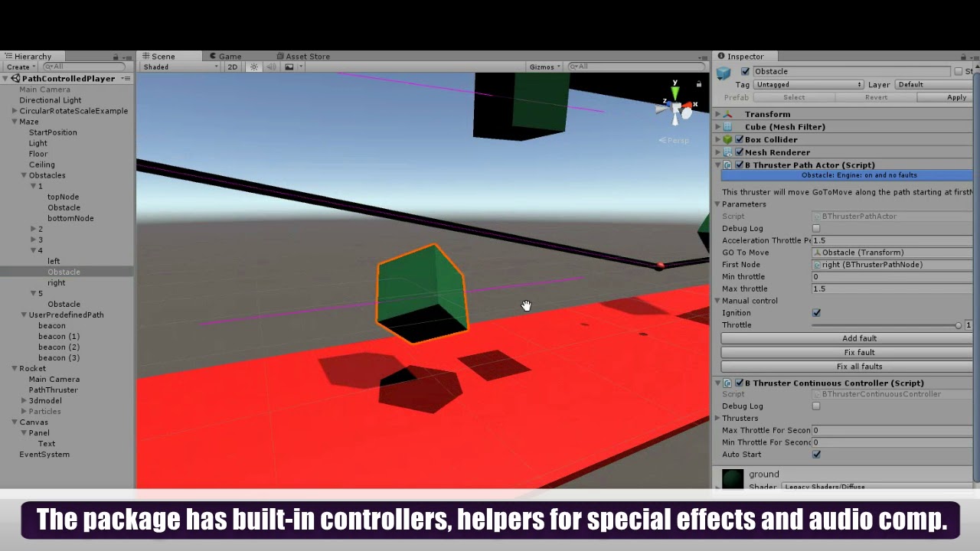
Task: Expand Cube Mesh Filter component
Action: [718, 127]
